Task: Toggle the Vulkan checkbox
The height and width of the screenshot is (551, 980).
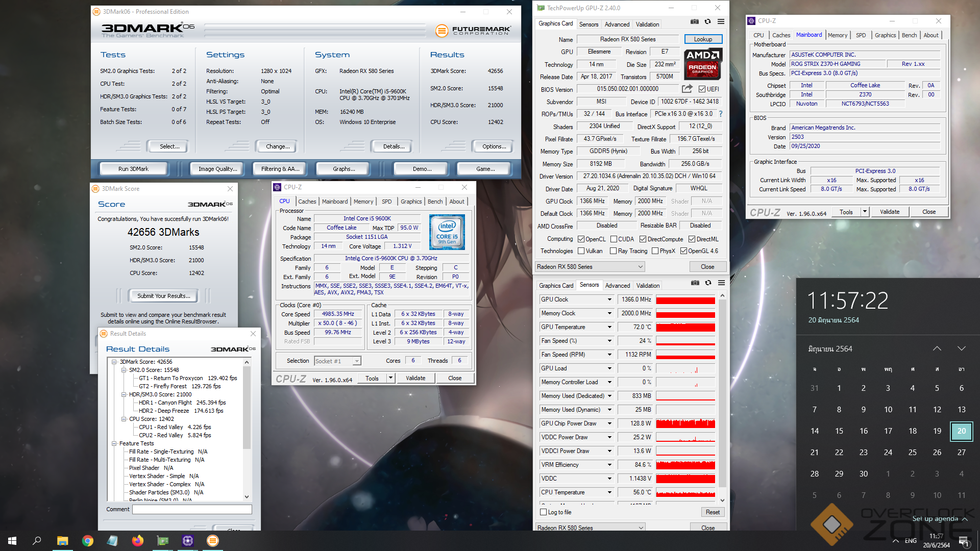Action: (x=581, y=251)
